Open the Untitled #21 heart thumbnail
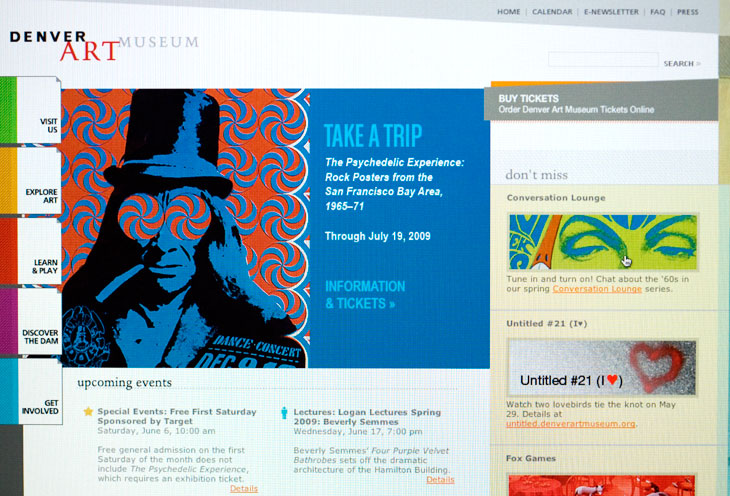This screenshot has width=730, height=496. coord(602,367)
